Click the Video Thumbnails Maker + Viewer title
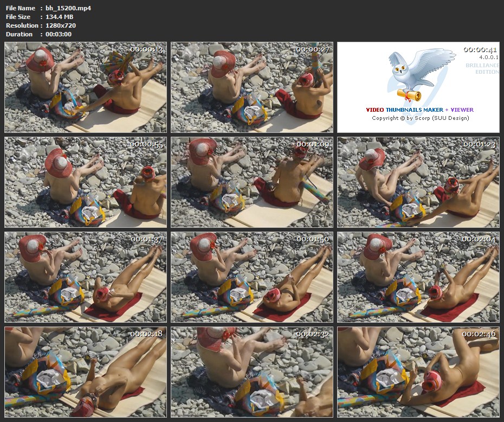504x422 pixels. [419, 110]
